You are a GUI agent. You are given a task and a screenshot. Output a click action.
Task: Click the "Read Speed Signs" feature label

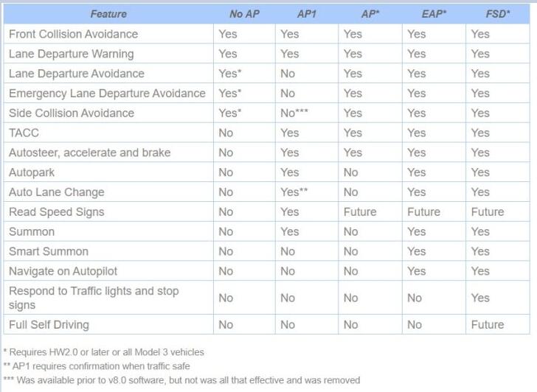(56, 212)
